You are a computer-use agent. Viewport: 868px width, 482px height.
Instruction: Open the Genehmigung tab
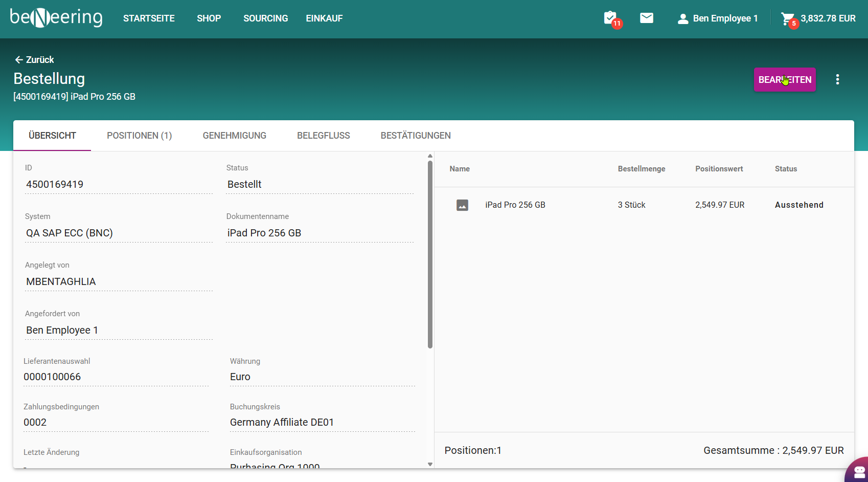pos(234,136)
